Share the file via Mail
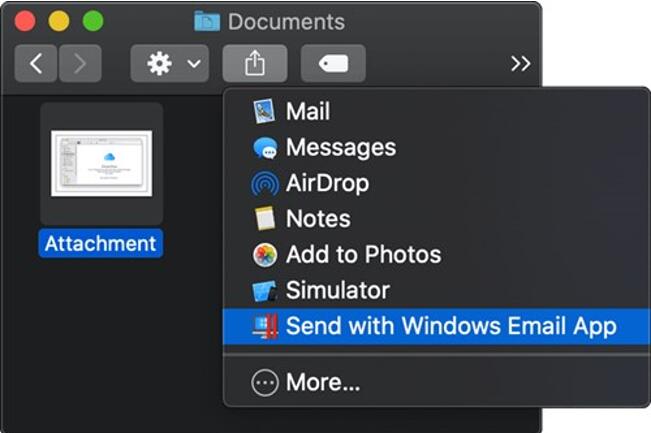The width and height of the screenshot is (651, 433). pyautogui.click(x=436, y=111)
